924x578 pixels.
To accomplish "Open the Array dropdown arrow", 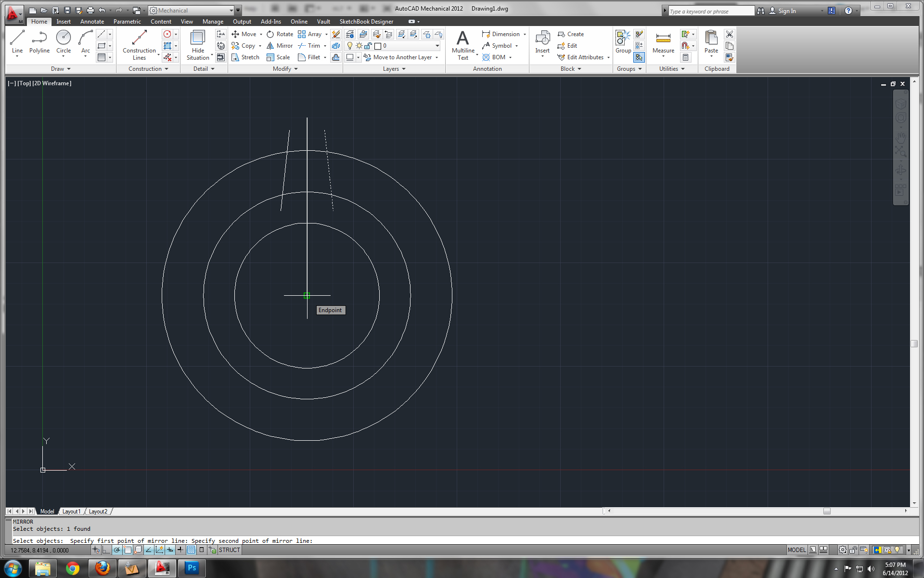I will [326, 34].
